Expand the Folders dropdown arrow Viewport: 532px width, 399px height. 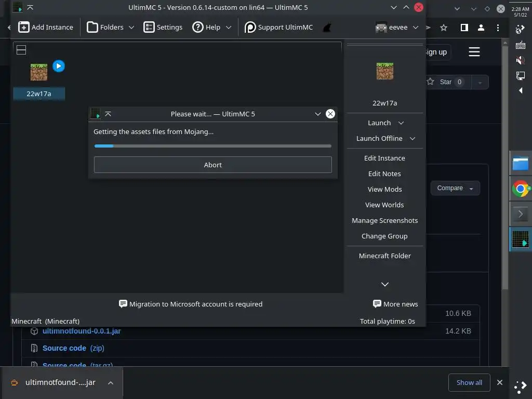[x=131, y=27]
